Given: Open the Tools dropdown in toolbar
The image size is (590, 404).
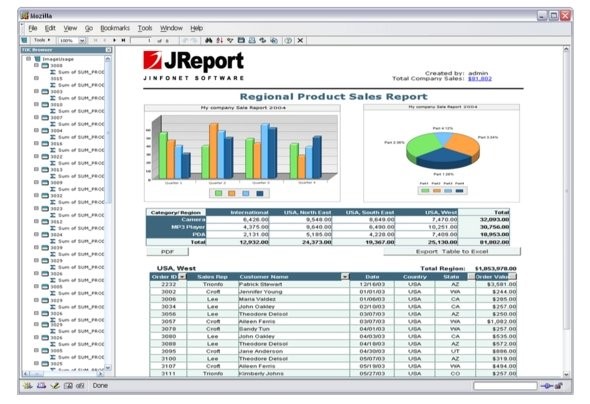Looking at the screenshot, I should [42, 40].
